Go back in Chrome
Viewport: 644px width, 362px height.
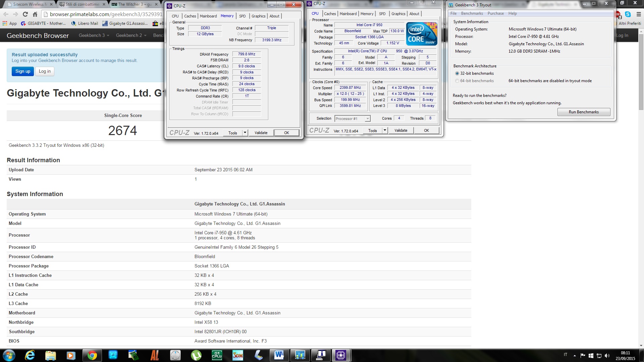[6, 14]
